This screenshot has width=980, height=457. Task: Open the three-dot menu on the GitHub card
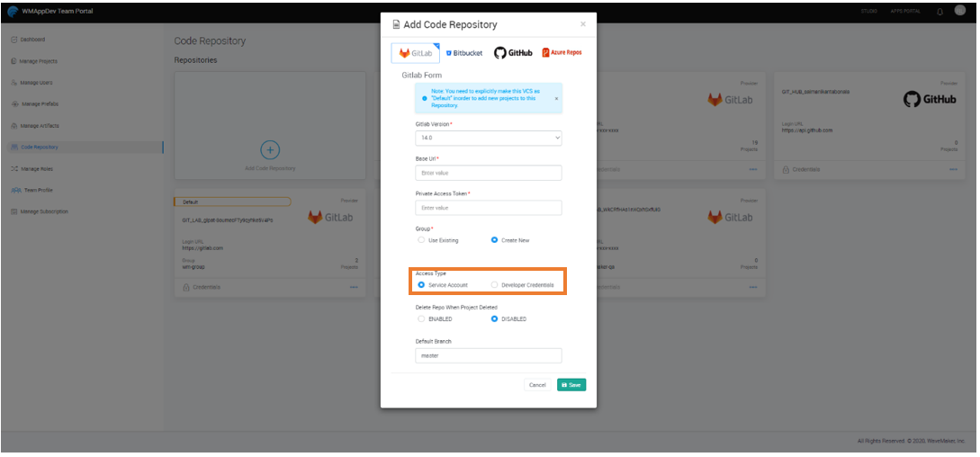click(952, 169)
